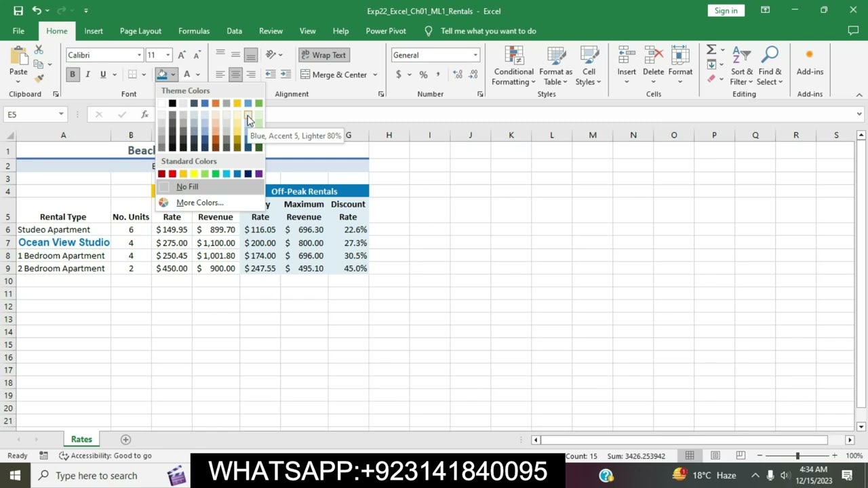
Task: Pick the standard Purple color swatch
Action: 258,174
